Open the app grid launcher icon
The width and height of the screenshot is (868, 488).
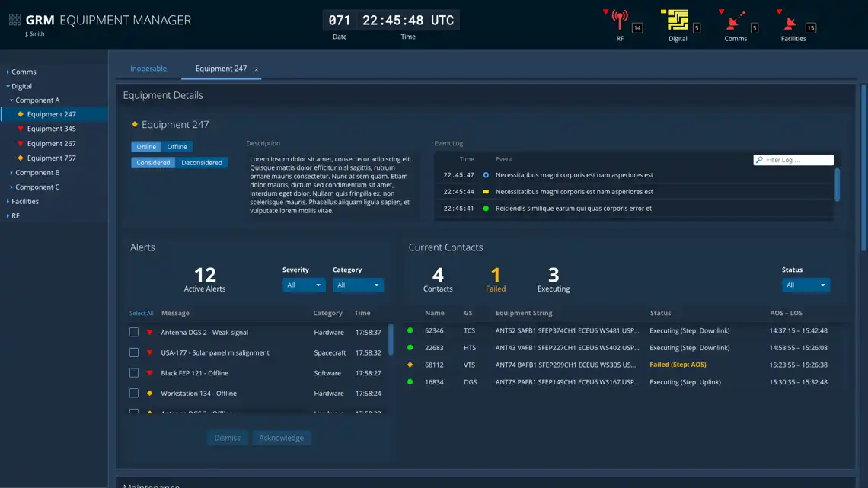[x=15, y=20]
